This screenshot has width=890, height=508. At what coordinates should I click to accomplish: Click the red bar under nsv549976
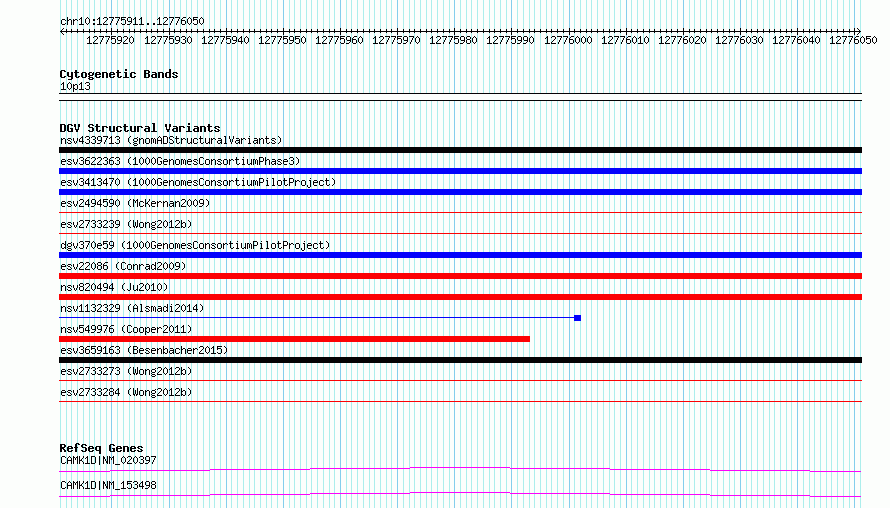[x=295, y=339]
